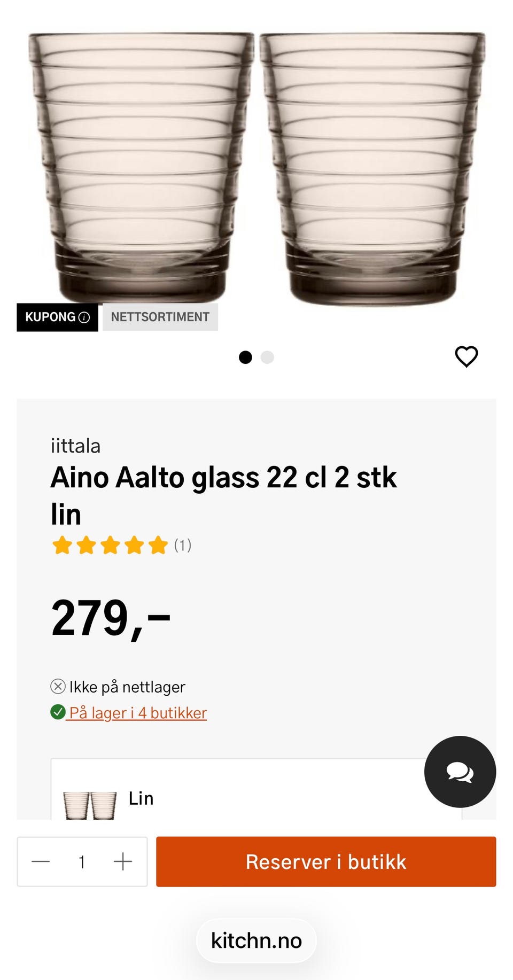Viewport: 513px width, 980px height.
Task: Open the live chat bubble
Action: [460, 772]
